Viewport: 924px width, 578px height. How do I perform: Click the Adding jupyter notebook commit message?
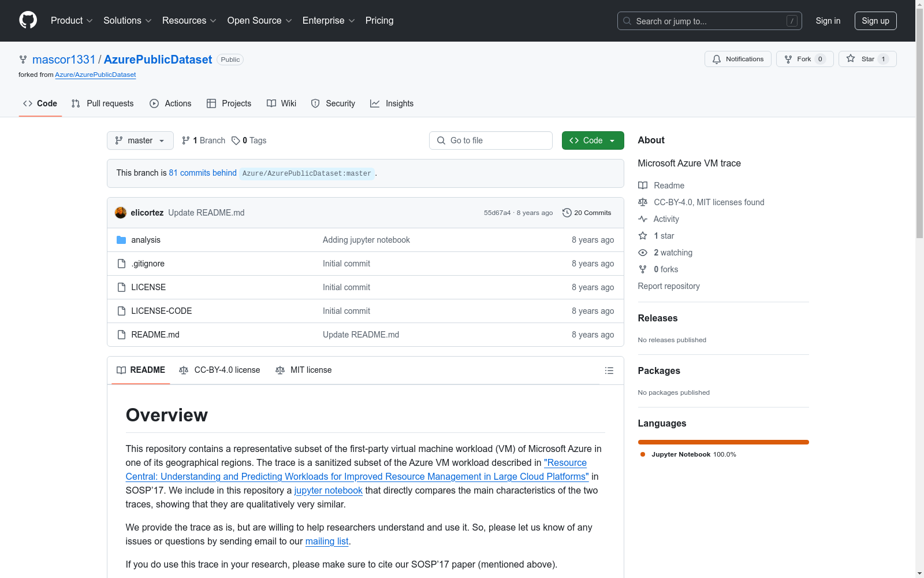(366, 240)
